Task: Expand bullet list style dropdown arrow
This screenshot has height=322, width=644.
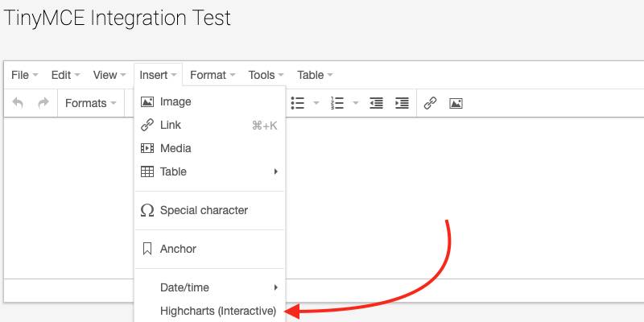Action: (x=316, y=103)
